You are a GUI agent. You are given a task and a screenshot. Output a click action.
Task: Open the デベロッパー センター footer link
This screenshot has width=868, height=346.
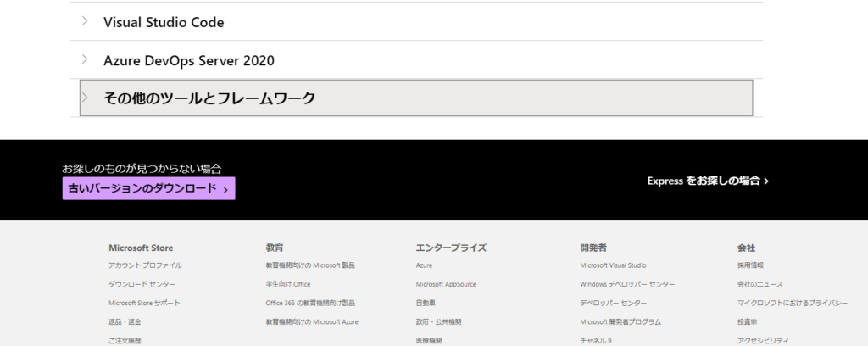[x=613, y=304]
